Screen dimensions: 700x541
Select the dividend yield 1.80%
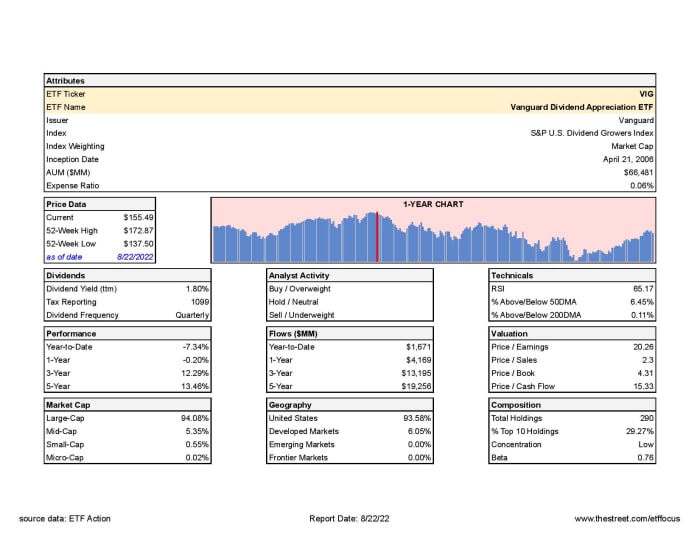(x=197, y=289)
